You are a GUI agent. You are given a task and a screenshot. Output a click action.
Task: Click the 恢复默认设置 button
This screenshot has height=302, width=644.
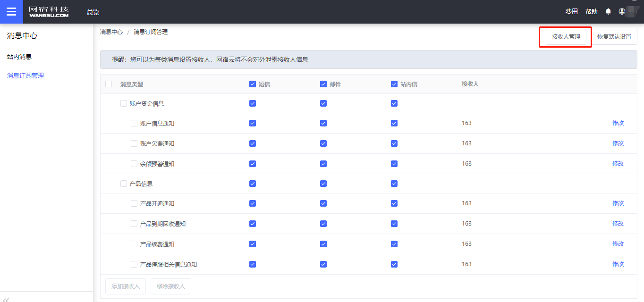[614, 37]
